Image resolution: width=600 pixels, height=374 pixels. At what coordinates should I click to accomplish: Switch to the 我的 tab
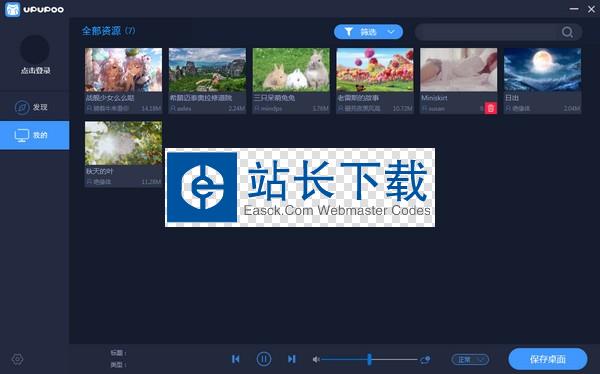click(34, 135)
